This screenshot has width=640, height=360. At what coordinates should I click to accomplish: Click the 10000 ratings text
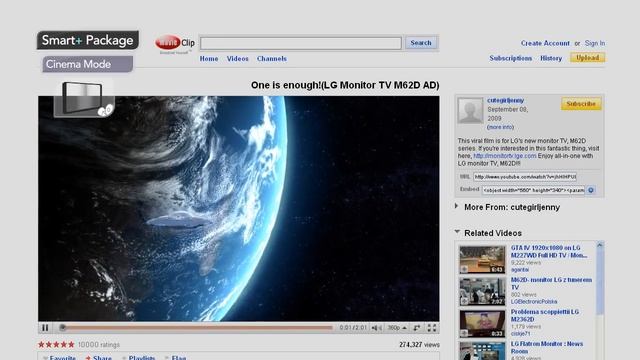[x=99, y=345]
